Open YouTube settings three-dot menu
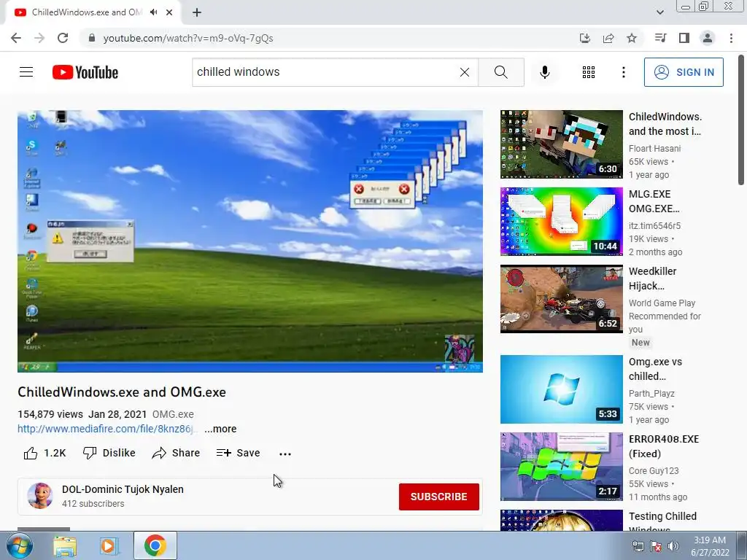The width and height of the screenshot is (747, 560). (x=623, y=72)
